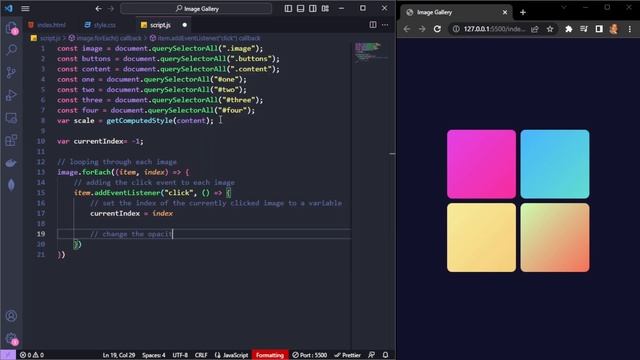This screenshot has width=640, height=360.
Task: Open the Customize Layout menu
Action: coord(325,8)
